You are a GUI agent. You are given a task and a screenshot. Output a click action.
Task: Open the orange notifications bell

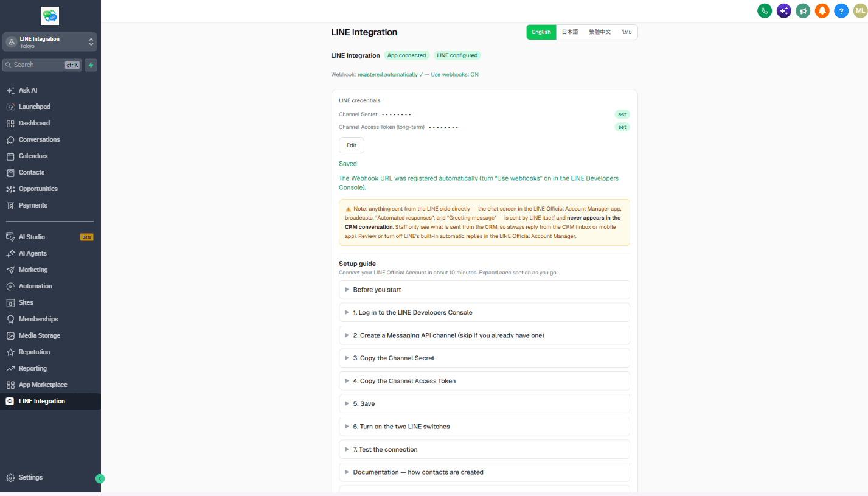822,10
